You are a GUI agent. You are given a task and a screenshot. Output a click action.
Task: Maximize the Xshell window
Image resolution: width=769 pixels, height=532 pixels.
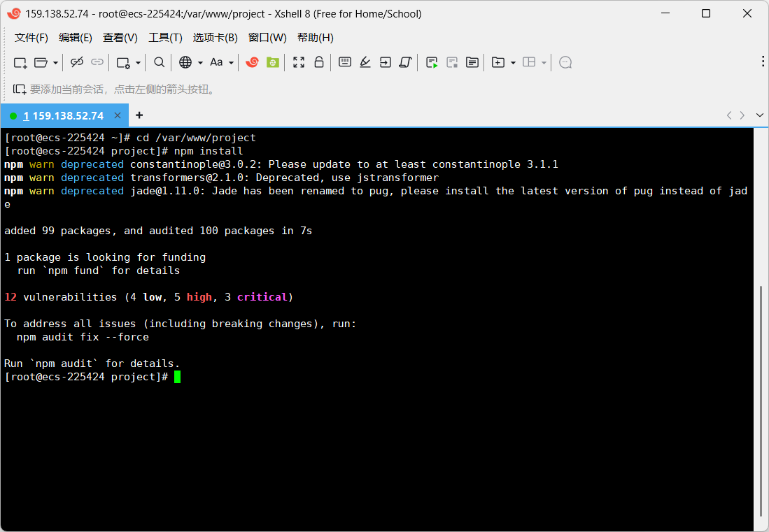pyautogui.click(x=706, y=13)
